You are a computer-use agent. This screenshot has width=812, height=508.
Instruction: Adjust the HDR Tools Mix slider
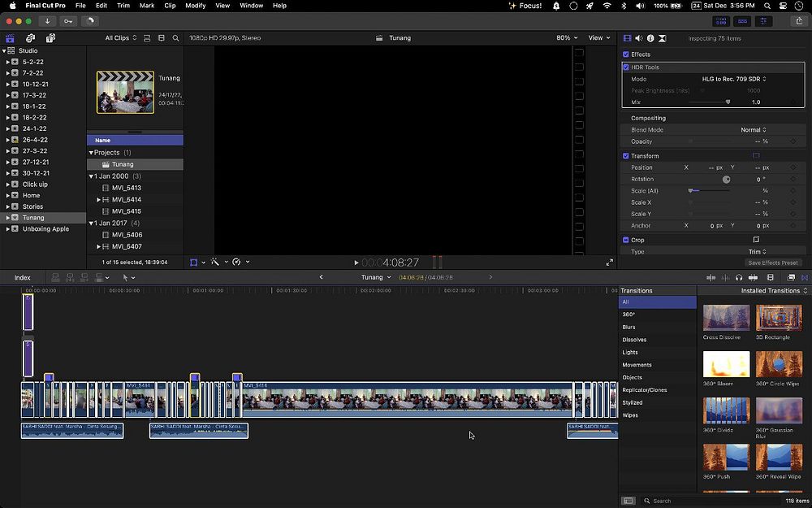coord(728,102)
